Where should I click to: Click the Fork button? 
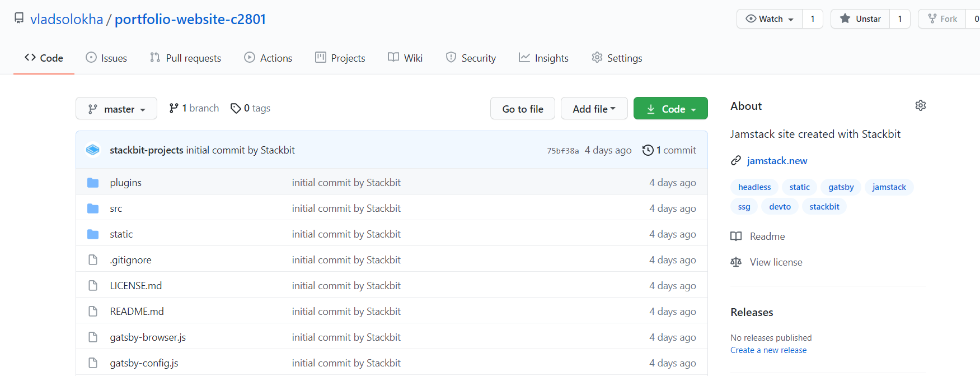(x=943, y=19)
